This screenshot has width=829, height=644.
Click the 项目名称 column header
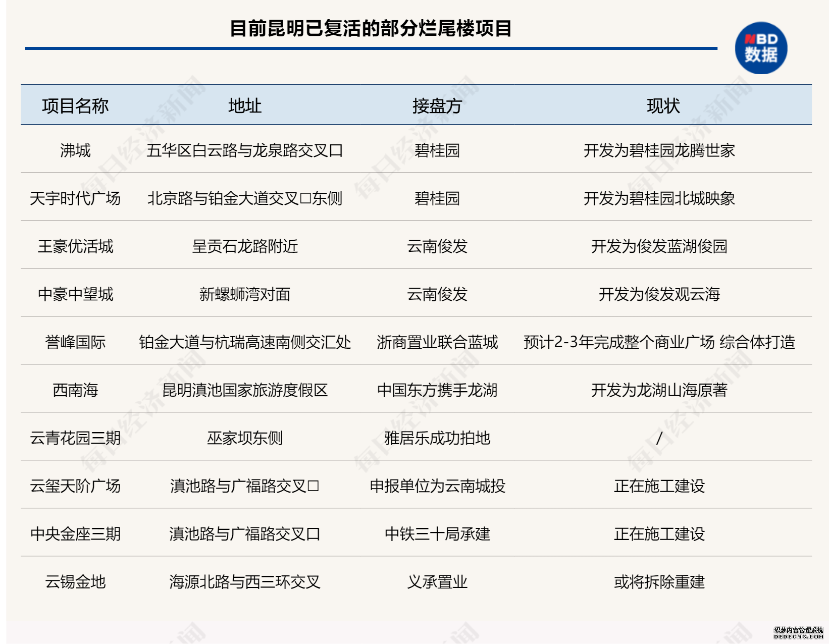click(x=75, y=106)
